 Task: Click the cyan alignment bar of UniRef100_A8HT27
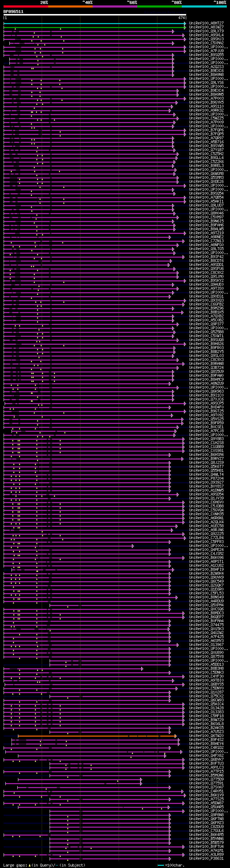pyautogui.click(x=95, y=23)
